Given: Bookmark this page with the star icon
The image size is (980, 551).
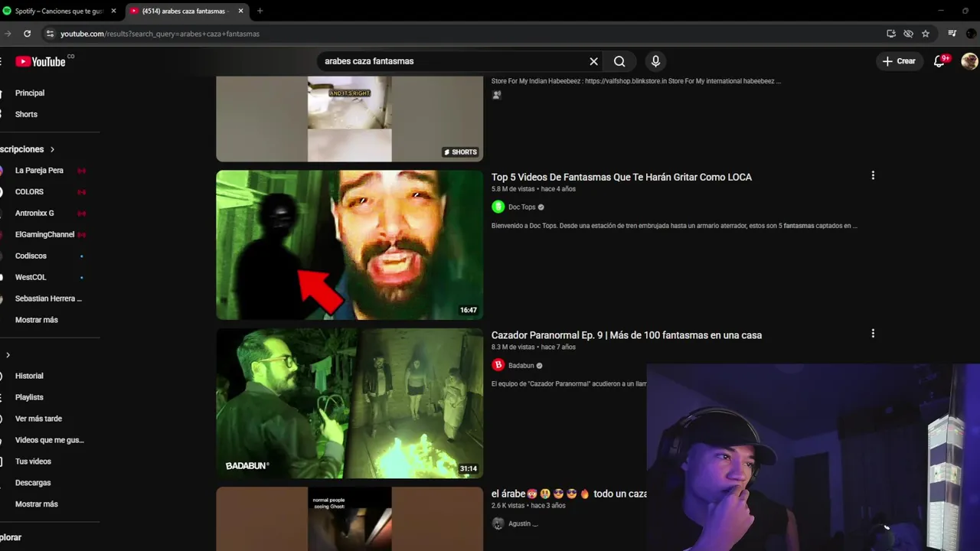Looking at the screenshot, I should pos(926,34).
